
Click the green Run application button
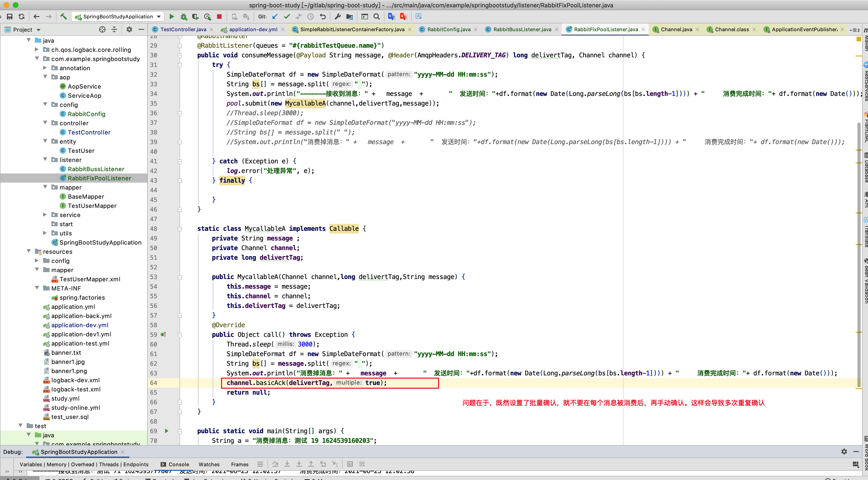172,17
